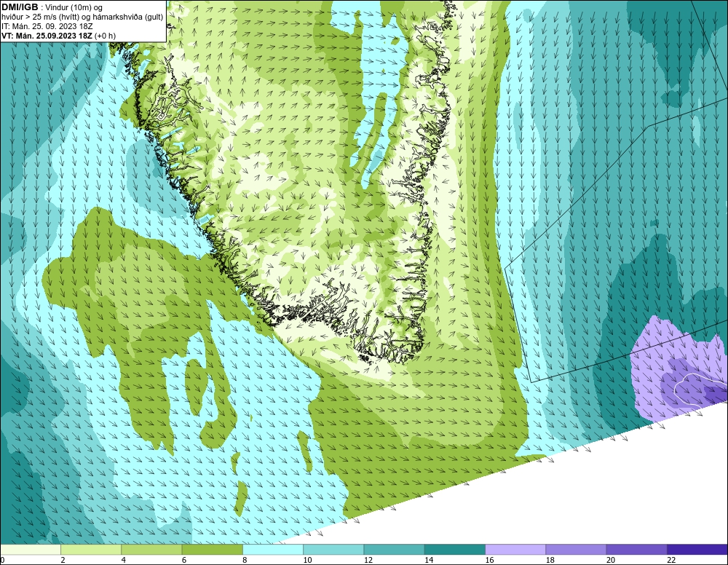The width and height of the screenshot is (728, 565).
Task: Click the olive green 6–8 legend swatch
Action: point(212,550)
